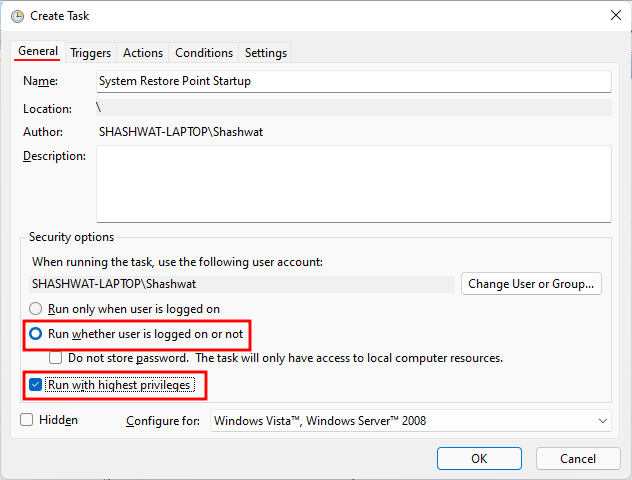Switch to the Conditions tab
Image resolution: width=632 pixels, height=480 pixels.
click(x=204, y=53)
